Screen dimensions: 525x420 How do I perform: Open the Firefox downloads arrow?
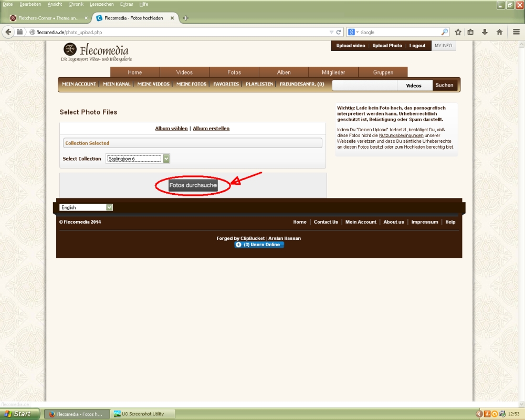485,32
